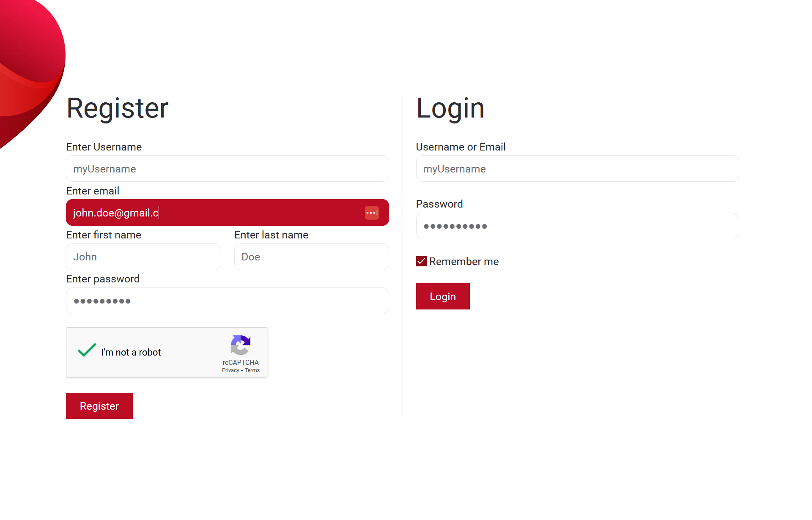Click the Username or Email login field
812x520 pixels.
click(x=577, y=169)
